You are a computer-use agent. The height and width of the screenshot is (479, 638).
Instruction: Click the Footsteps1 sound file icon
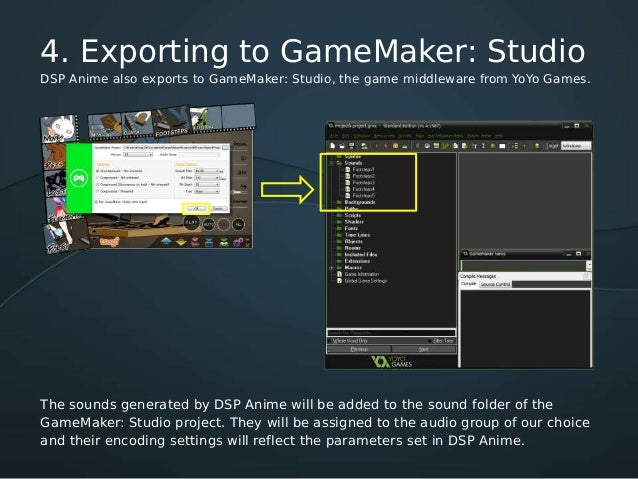pyautogui.click(x=347, y=169)
